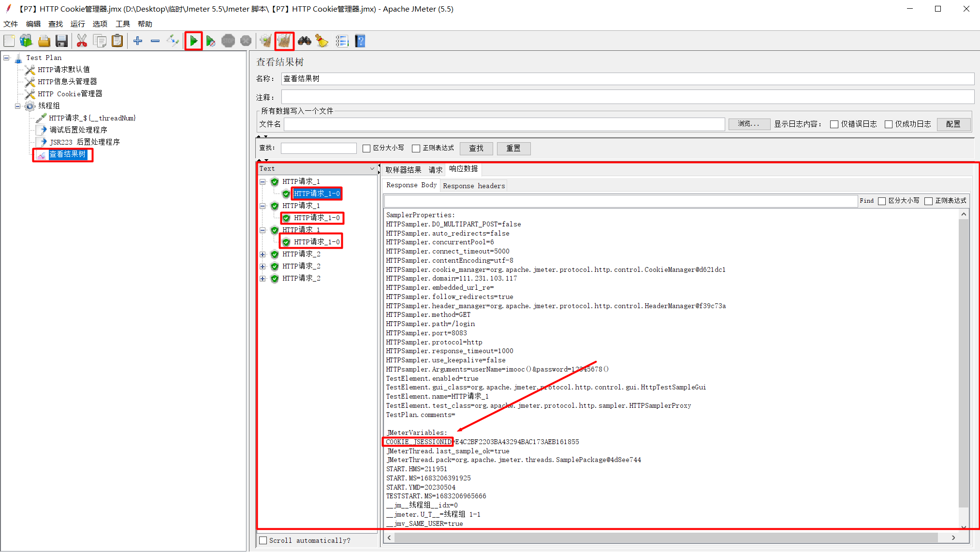The width and height of the screenshot is (980, 552).
Task: Open Search with the binoculars icon
Action: click(x=305, y=41)
